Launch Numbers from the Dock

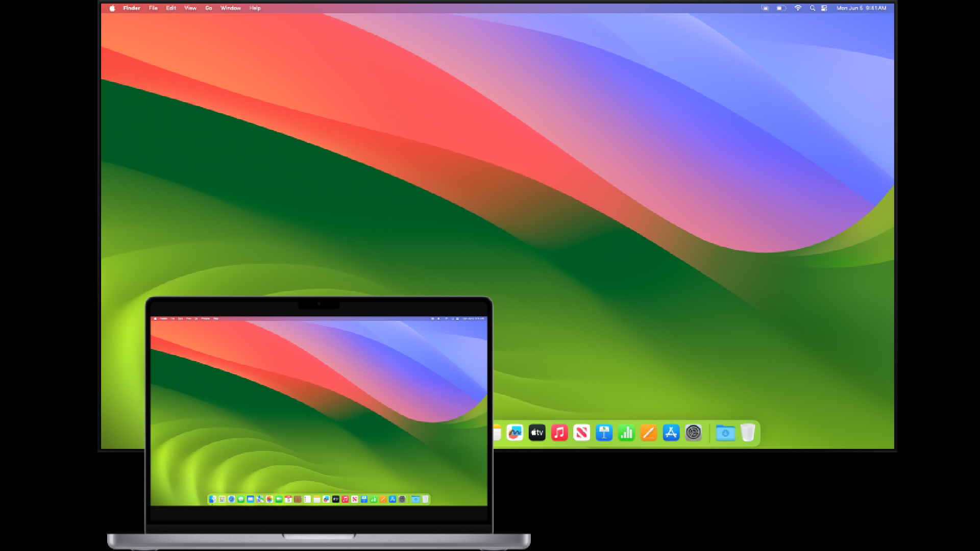pos(626,433)
